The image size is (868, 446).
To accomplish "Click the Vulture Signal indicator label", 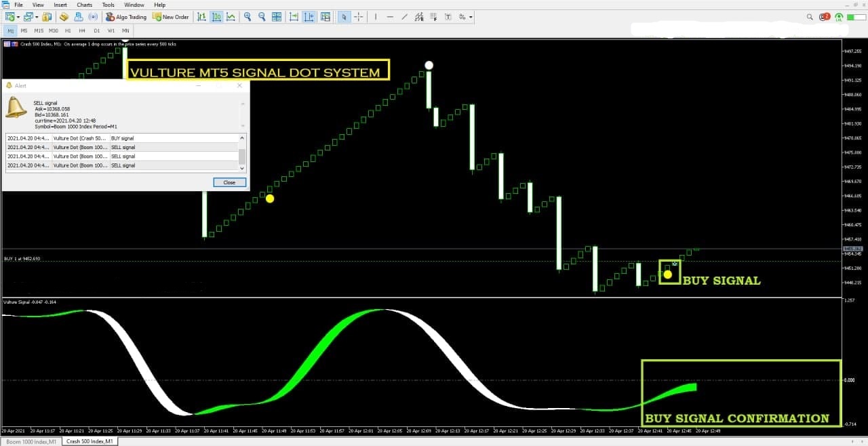I will 29,302.
